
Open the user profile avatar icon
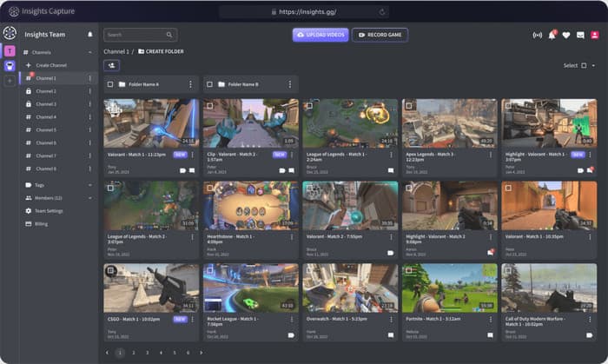pos(594,36)
